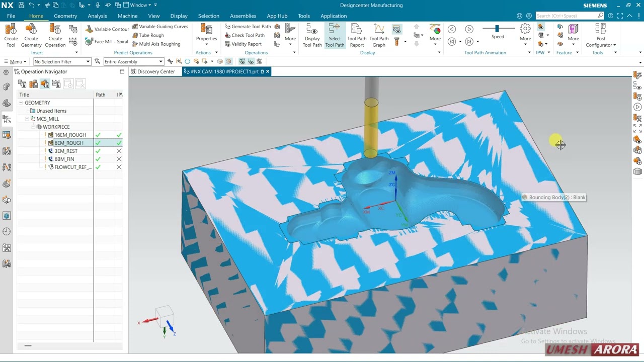
Task: Select Variable Contour predict operation
Action: click(x=107, y=29)
